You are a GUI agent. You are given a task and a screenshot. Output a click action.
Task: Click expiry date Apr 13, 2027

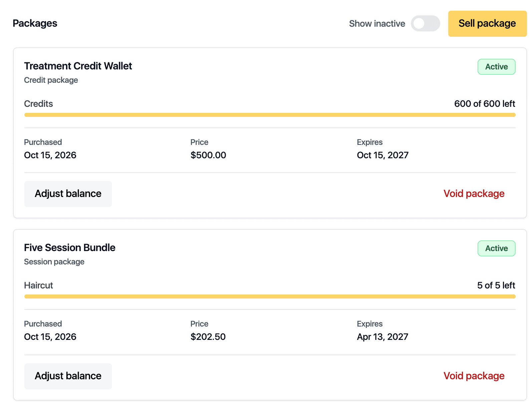[382, 337]
